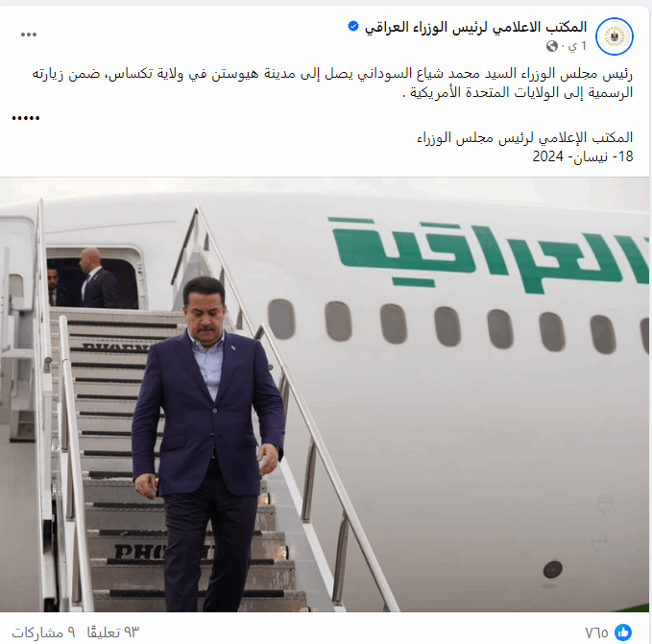Click the blue verified badge

click(x=353, y=27)
